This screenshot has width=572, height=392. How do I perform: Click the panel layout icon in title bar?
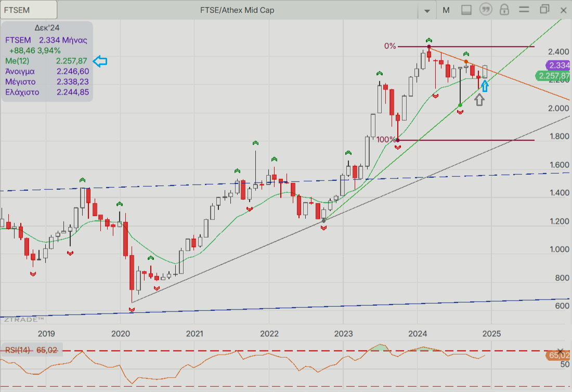(466, 10)
